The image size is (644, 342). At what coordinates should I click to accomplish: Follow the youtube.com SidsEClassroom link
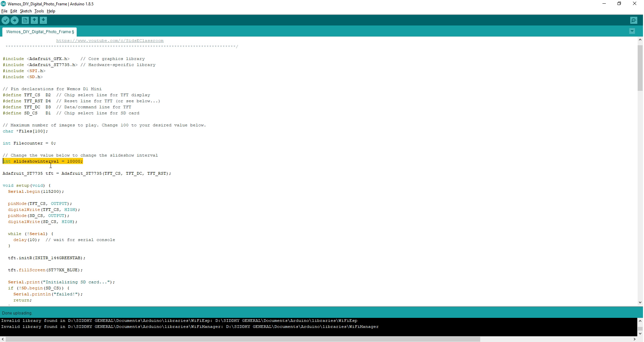(x=110, y=41)
